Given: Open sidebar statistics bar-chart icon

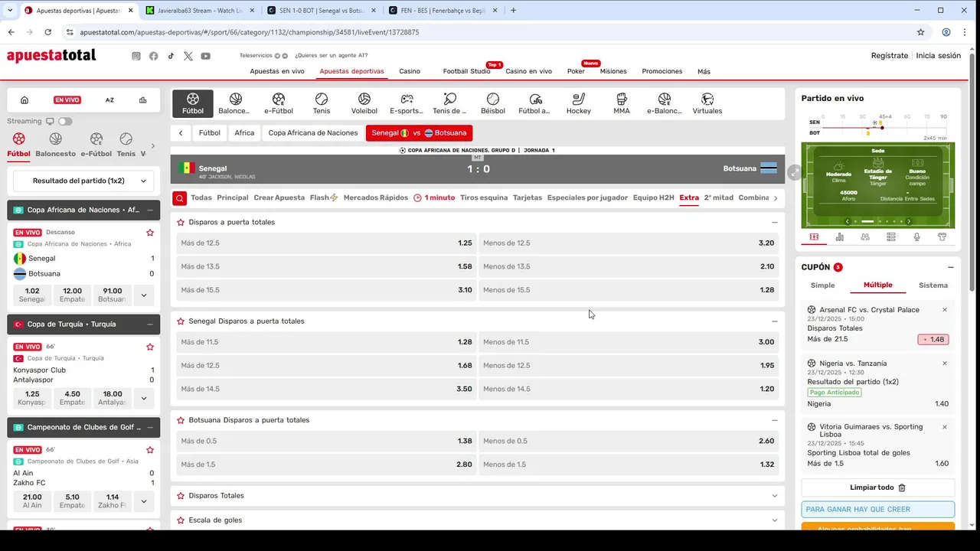Looking at the screenshot, I should pos(142,100).
